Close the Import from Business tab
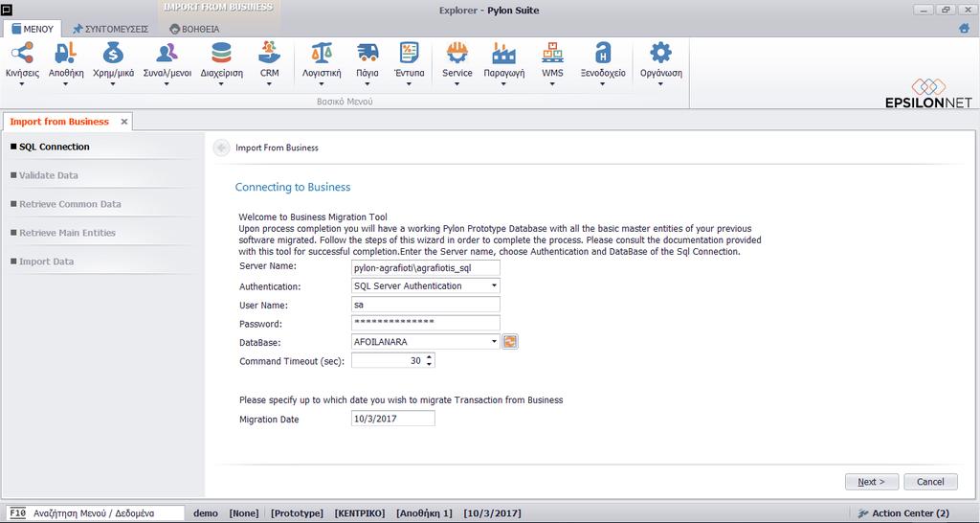The width and height of the screenshot is (980, 523). 123,122
